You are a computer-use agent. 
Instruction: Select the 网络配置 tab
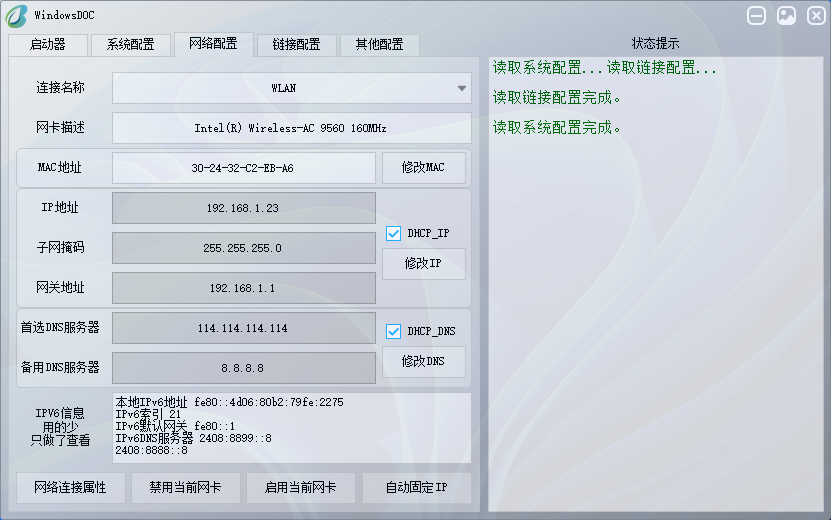coord(213,44)
